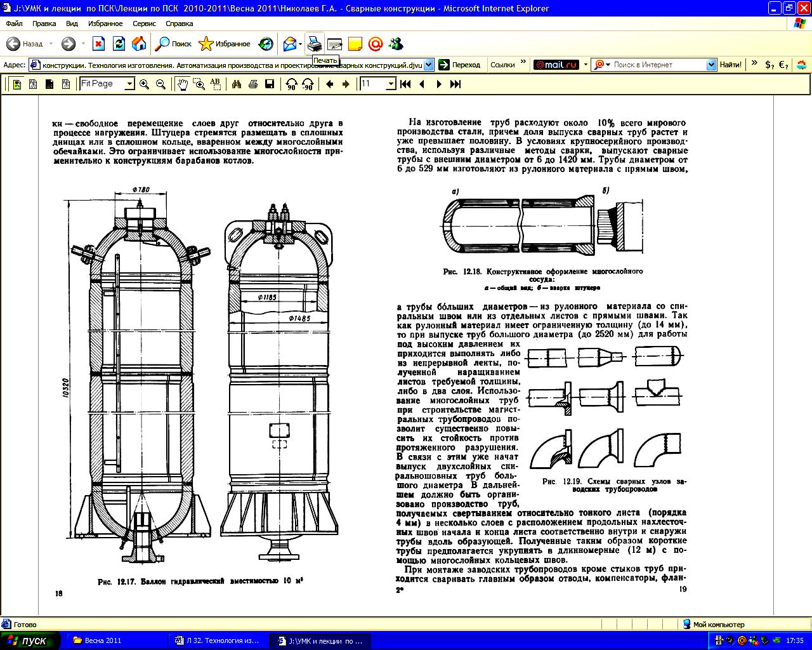Click the euro currency rate button
812x650 pixels.
tap(783, 65)
